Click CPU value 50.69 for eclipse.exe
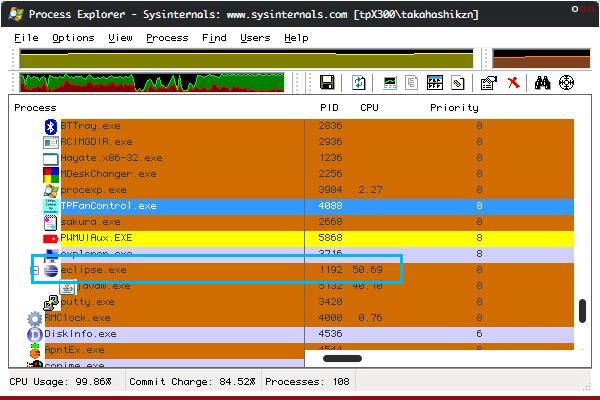 click(367, 270)
